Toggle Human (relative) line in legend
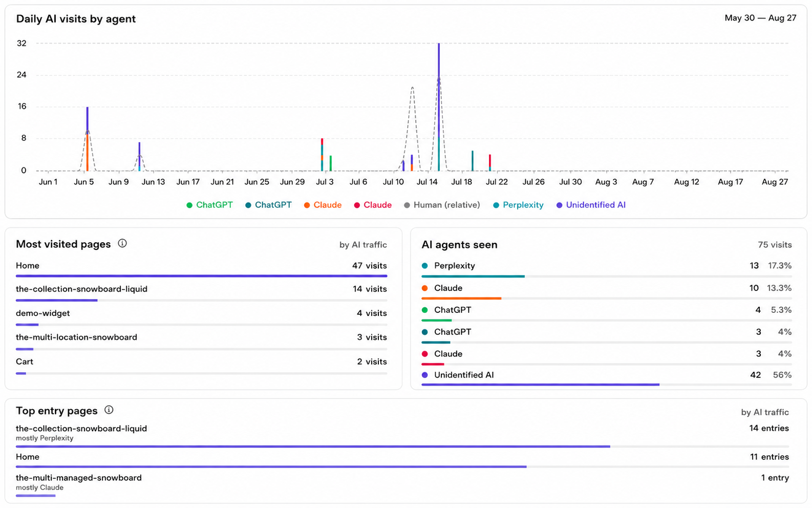812x508 pixels. [x=442, y=205]
